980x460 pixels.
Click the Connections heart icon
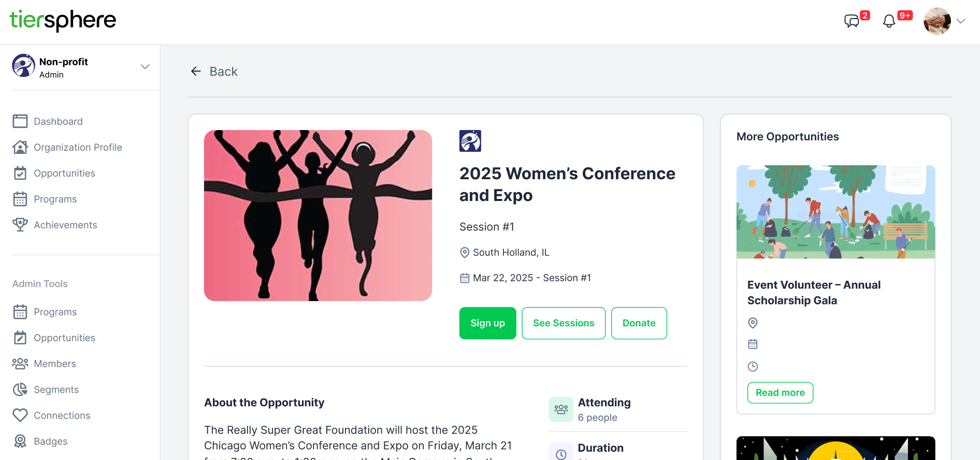(x=20, y=415)
